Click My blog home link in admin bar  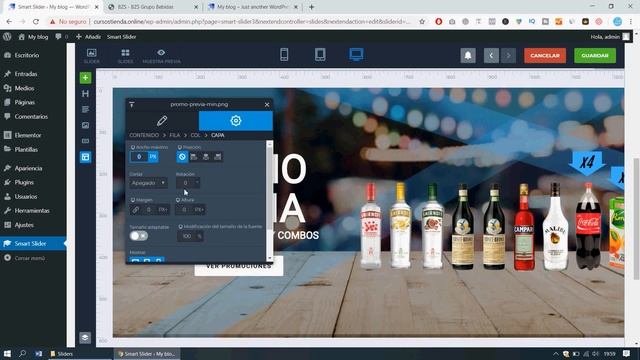tap(33, 37)
